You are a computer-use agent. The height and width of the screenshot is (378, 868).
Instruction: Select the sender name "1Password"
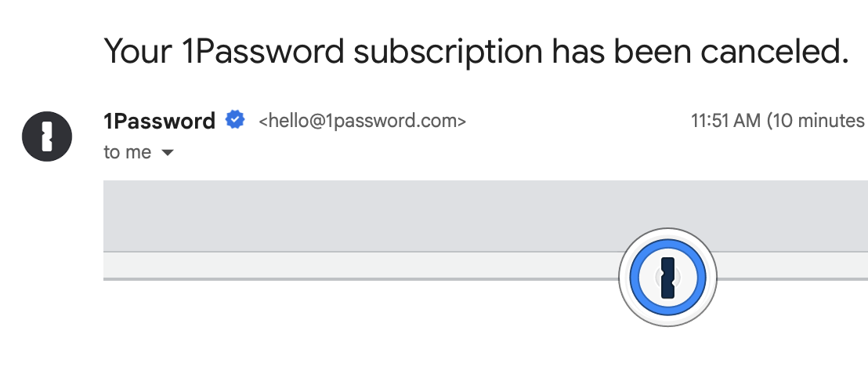[159, 122]
